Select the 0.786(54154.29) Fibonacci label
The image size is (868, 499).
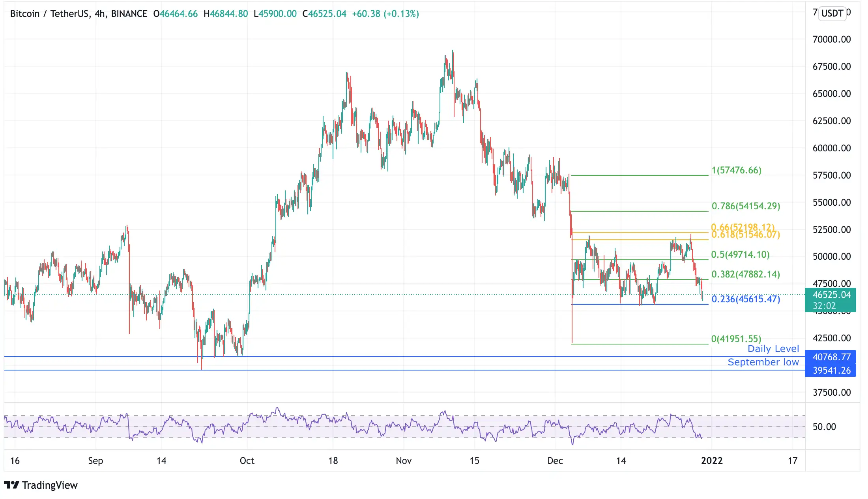[x=746, y=206]
